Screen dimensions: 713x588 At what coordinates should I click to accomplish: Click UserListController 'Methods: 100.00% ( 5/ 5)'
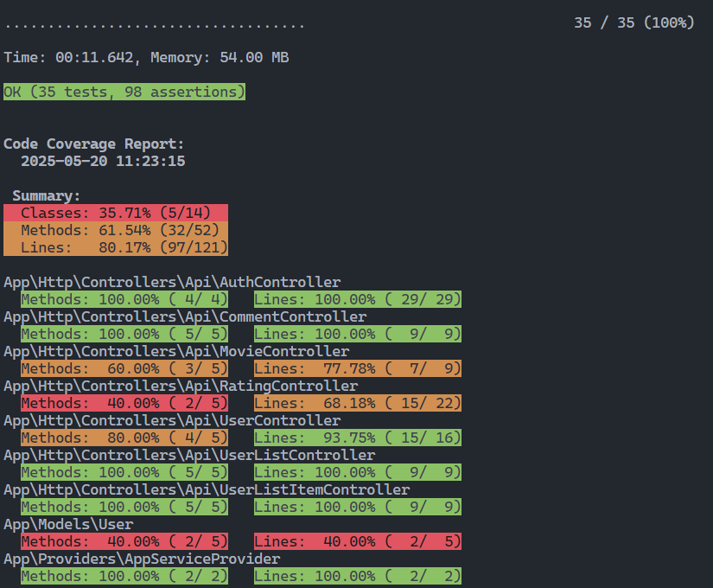click(x=124, y=472)
